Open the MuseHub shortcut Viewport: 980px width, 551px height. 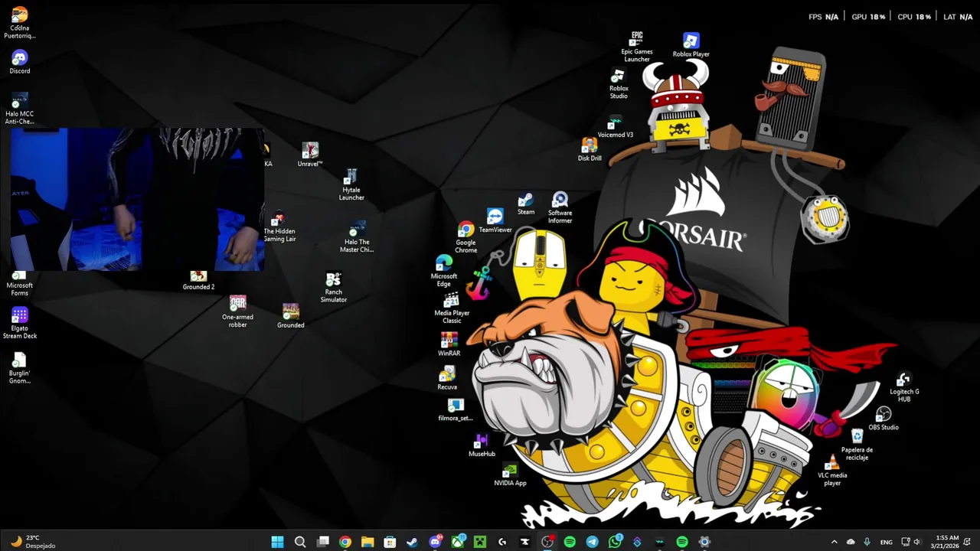[482, 445]
